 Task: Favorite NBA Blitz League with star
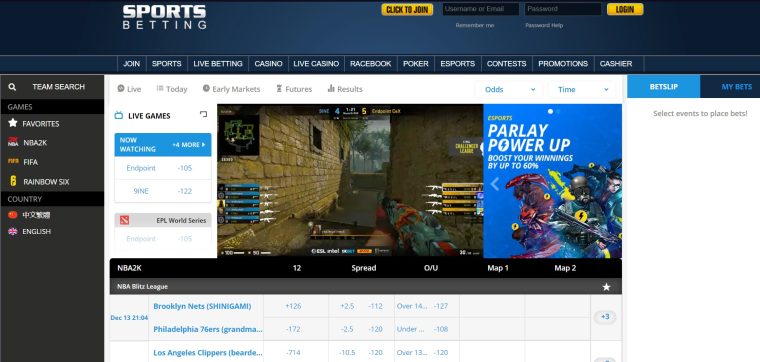[x=606, y=287]
